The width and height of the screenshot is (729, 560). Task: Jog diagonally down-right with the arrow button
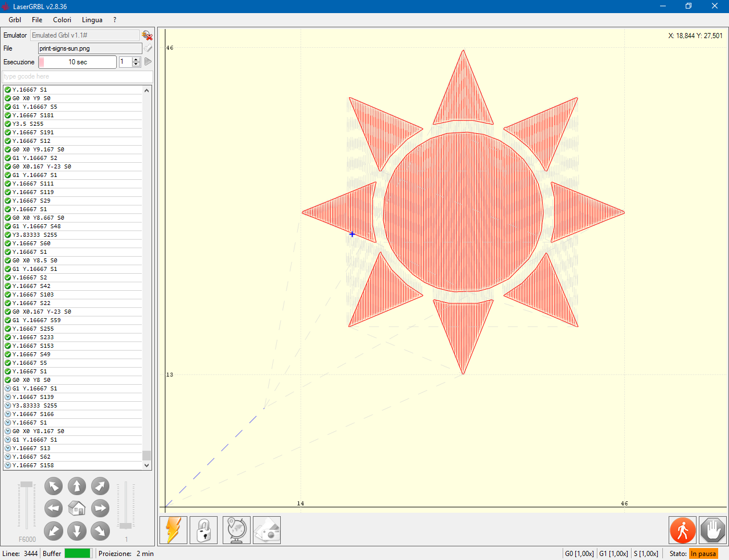(x=100, y=531)
